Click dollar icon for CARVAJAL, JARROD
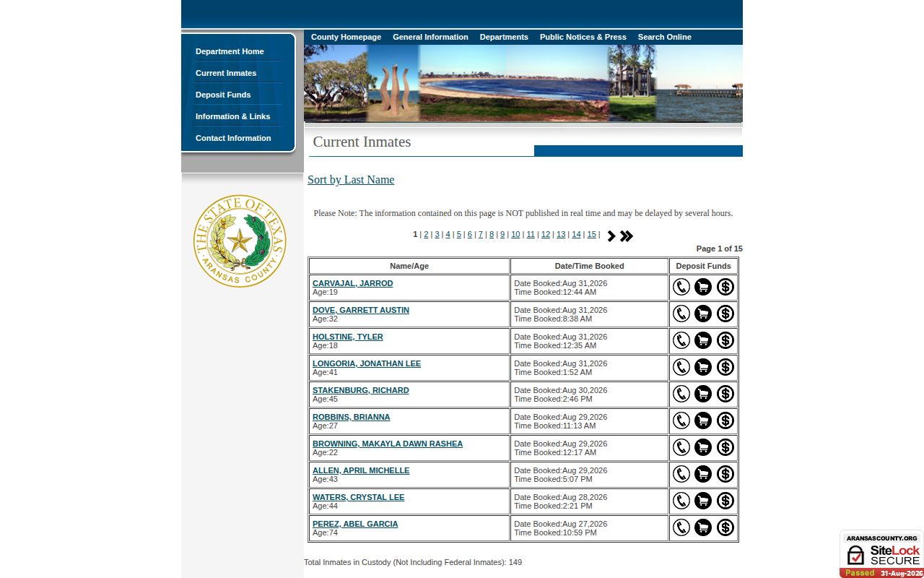Viewport: 924px width, 578px height. pyautogui.click(x=725, y=287)
